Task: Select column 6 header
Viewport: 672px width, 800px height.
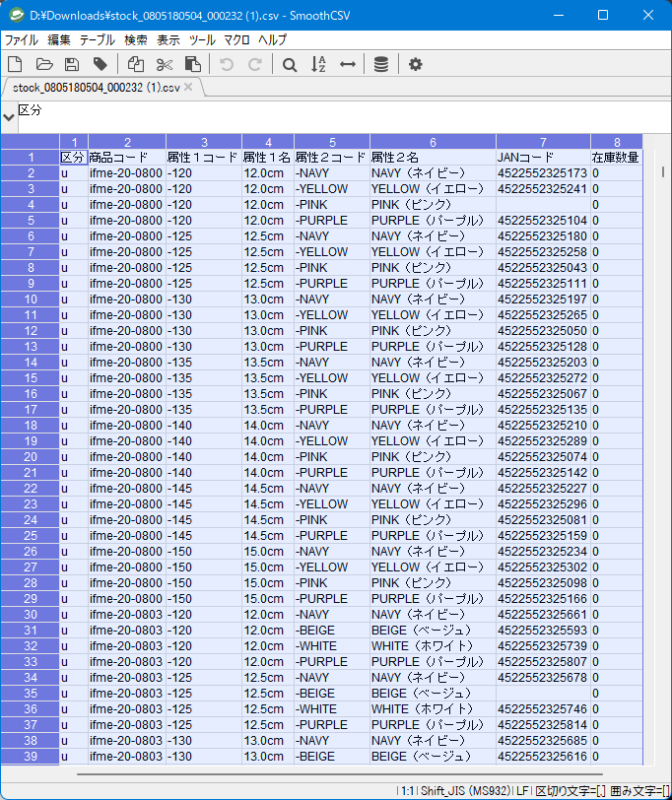Action: tap(433, 142)
